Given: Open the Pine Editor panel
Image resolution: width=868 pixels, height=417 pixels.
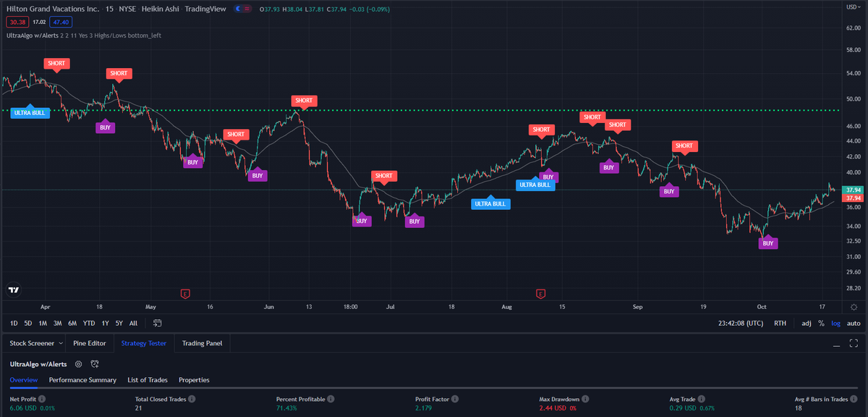Looking at the screenshot, I should [89, 342].
